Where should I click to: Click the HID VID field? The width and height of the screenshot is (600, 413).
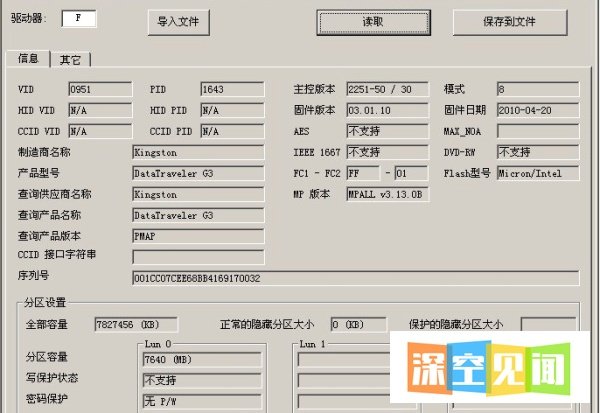point(100,110)
